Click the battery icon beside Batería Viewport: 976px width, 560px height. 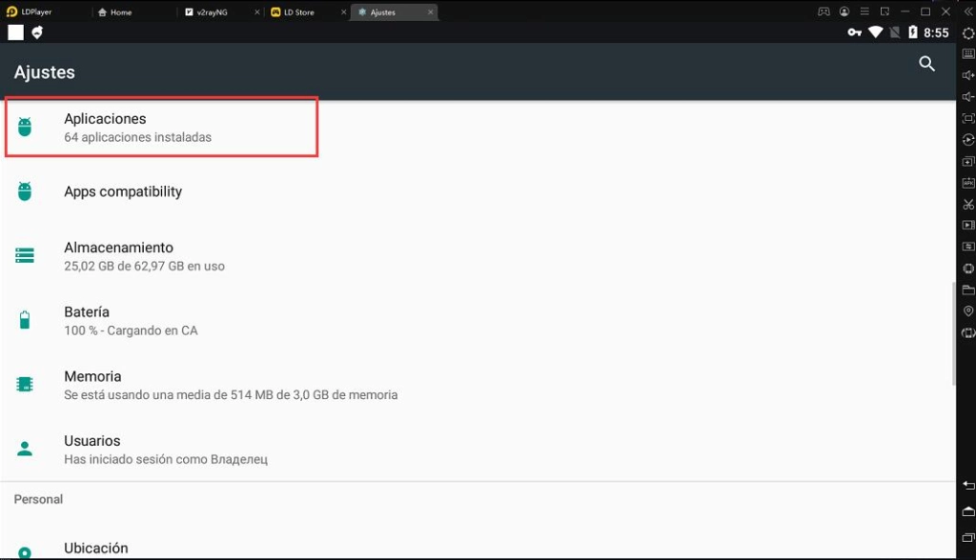[25, 320]
